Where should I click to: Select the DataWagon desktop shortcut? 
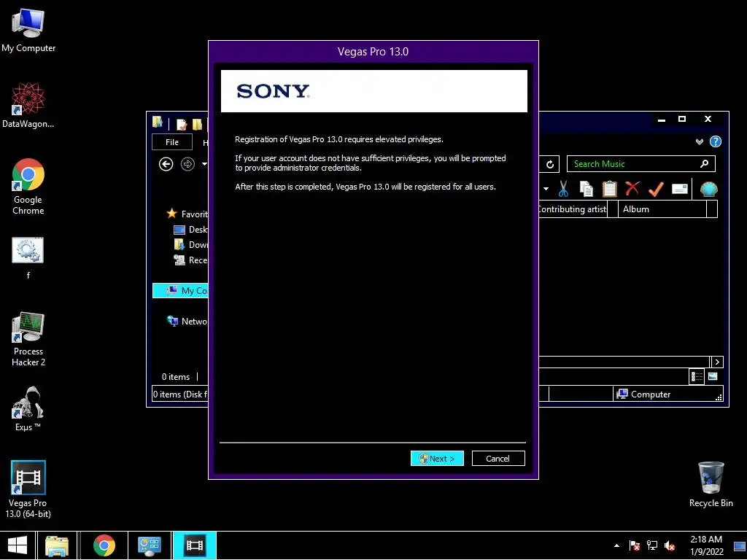pyautogui.click(x=28, y=105)
